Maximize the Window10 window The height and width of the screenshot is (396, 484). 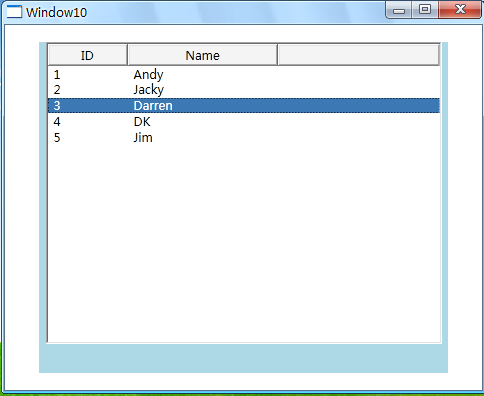tap(425, 10)
